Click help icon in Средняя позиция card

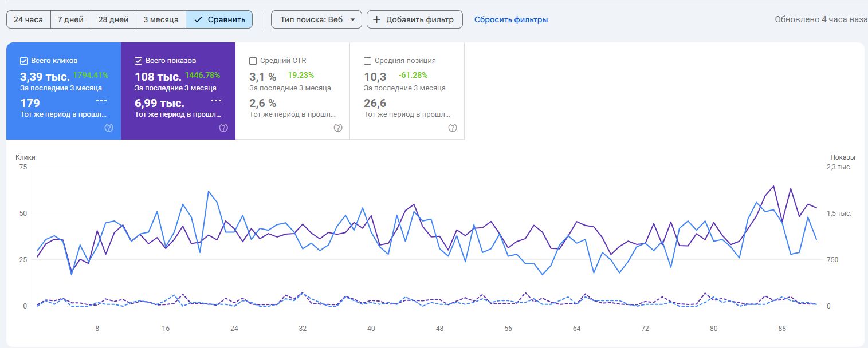(453, 128)
